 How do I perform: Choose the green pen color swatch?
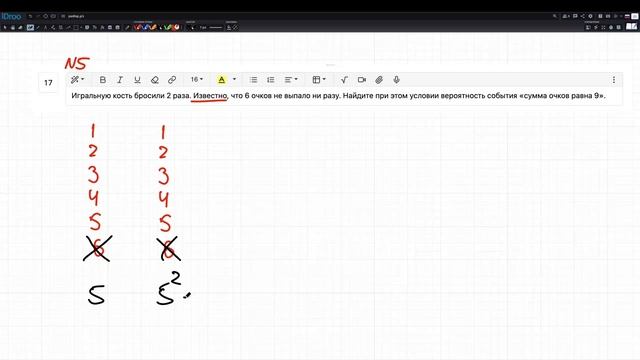pyautogui.click(x=168, y=27)
